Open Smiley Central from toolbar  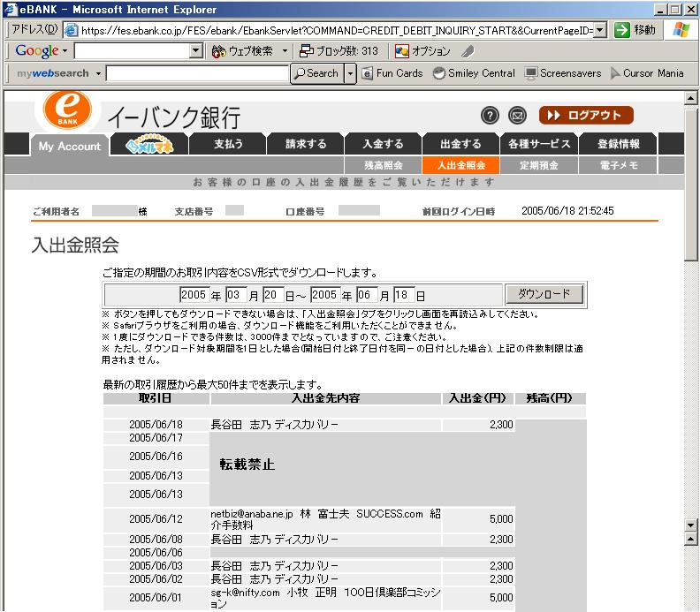[x=474, y=73]
